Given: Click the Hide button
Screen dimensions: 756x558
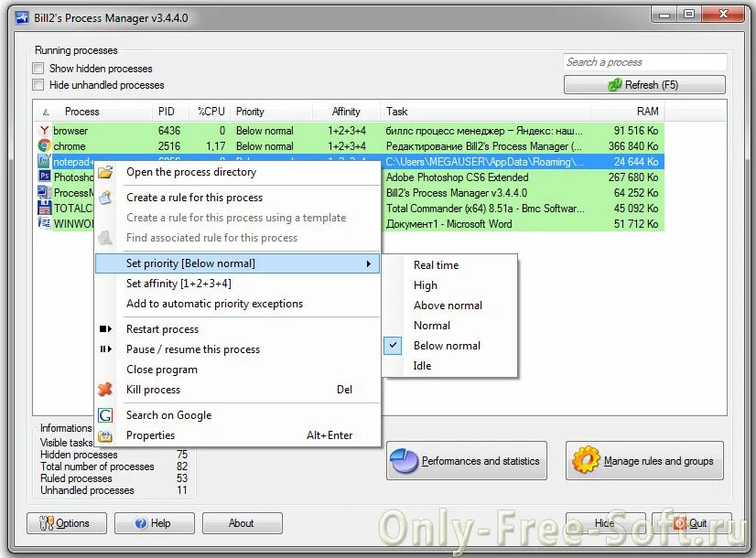Looking at the screenshot, I should click(x=605, y=523).
